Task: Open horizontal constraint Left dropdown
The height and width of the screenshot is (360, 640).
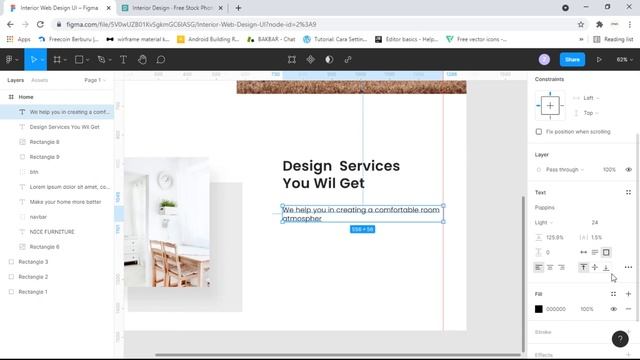Action: click(x=591, y=98)
